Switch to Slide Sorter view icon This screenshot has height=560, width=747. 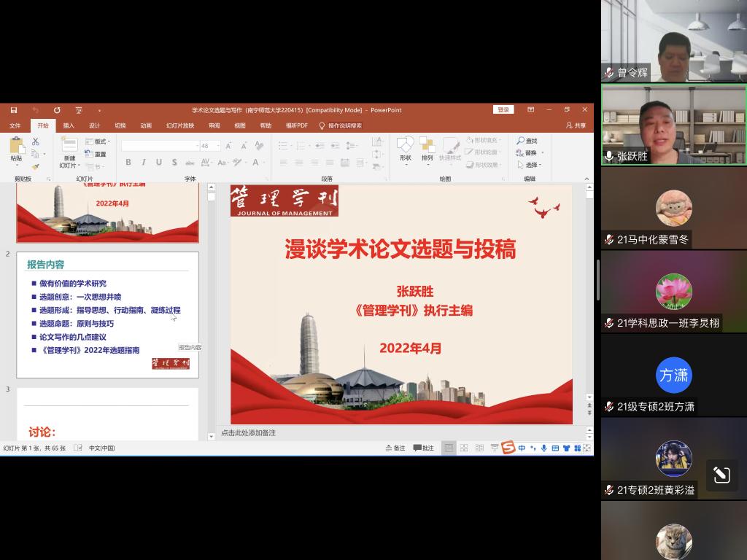(x=463, y=448)
